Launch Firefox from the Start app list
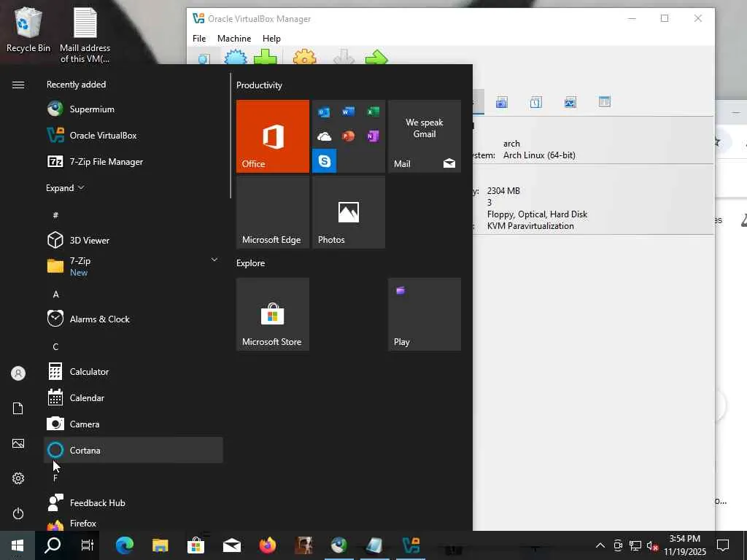 point(133,524)
